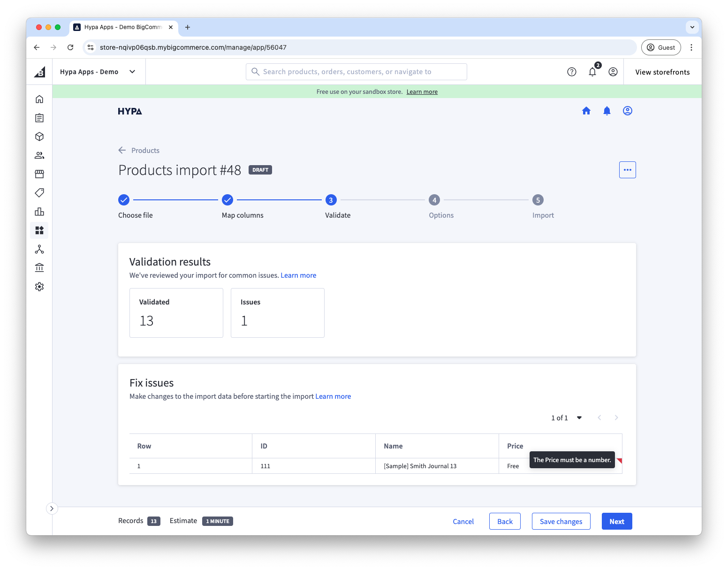Click the Next button
This screenshot has height=570, width=728.
pyautogui.click(x=616, y=521)
